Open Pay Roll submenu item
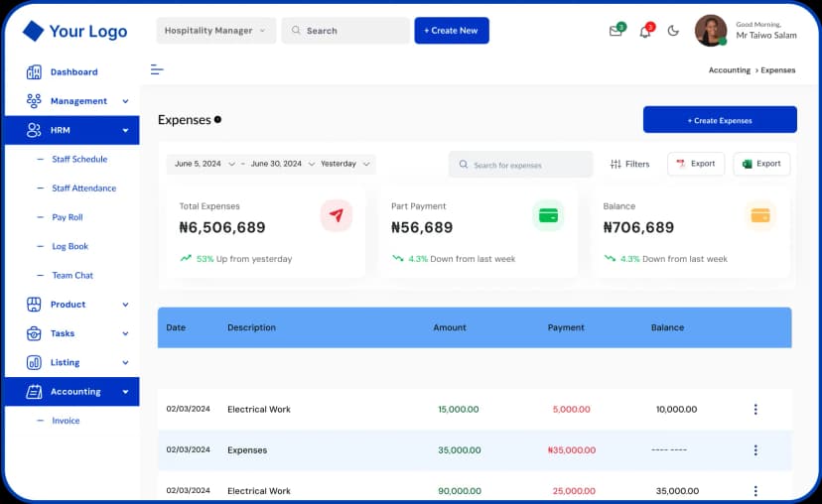 coord(68,217)
